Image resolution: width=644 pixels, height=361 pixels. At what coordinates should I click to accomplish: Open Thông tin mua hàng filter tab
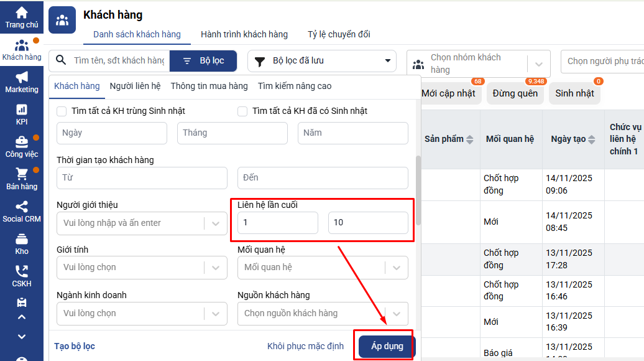pos(209,86)
